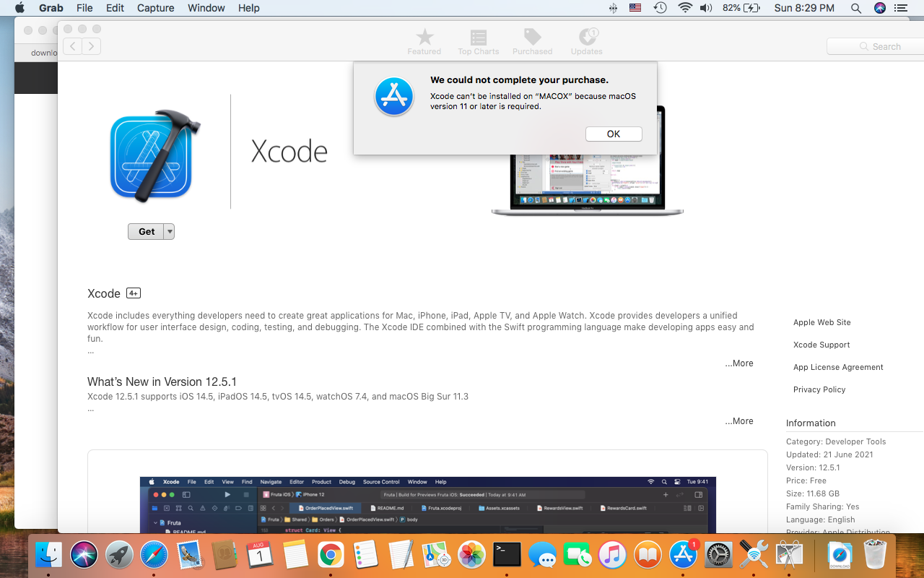The height and width of the screenshot is (578, 924).
Task: Click the App Store Search field
Action: (875, 46)
